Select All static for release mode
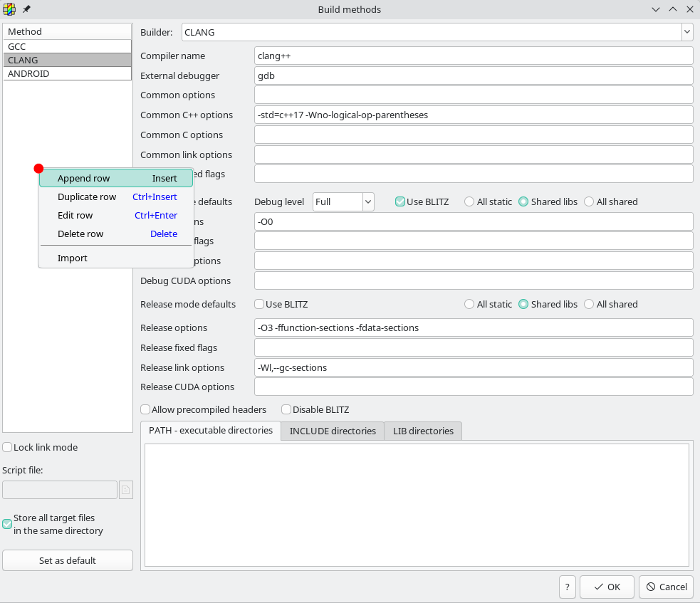700x603 pixels. click(469, 304)
